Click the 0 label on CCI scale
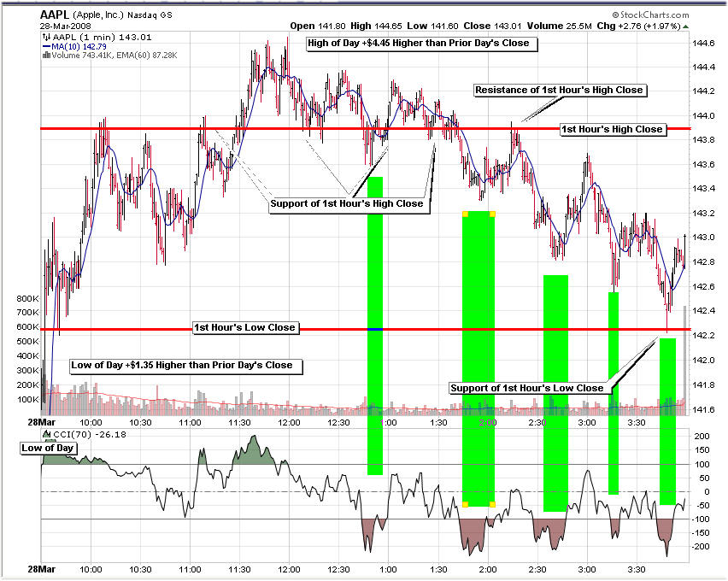This screenshot has height=581, width=728. click(x=707, y=492)
